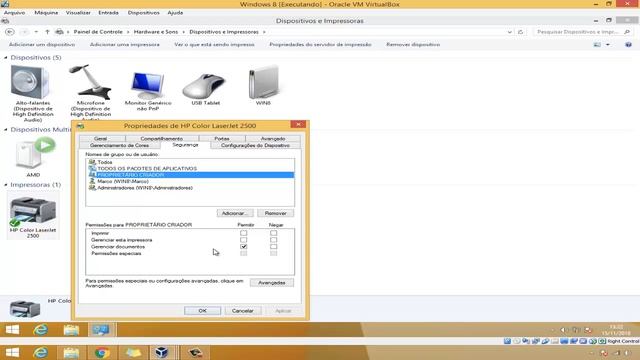The height and width of the screenshot is (360, 640).
Task: Click the up-folder arrow in the address bar
Action: (x=47, y=32)
